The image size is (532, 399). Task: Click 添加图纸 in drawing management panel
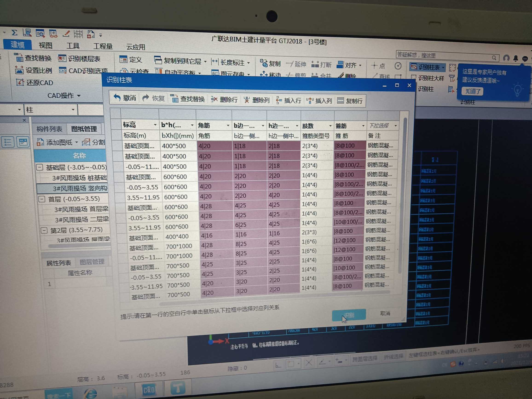57,142
